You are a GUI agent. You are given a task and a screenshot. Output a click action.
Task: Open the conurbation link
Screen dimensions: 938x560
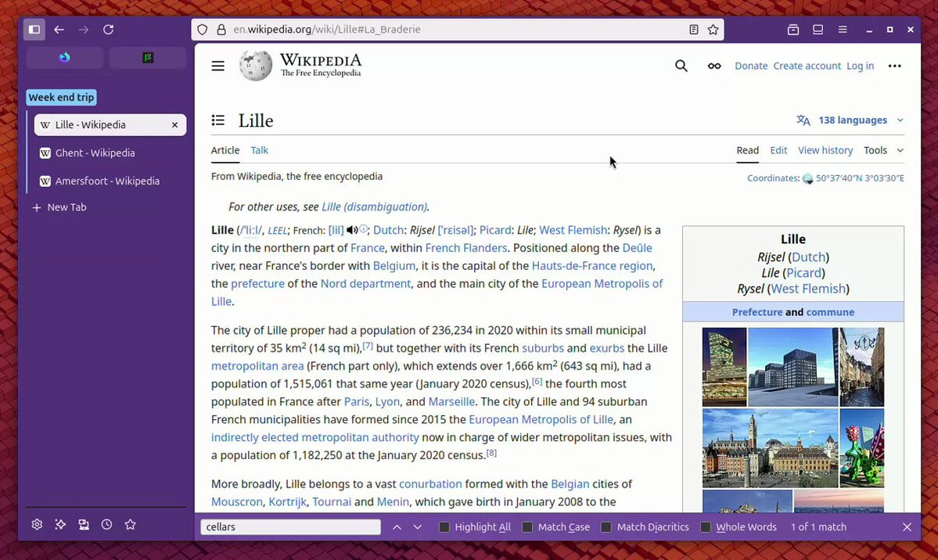click(x=431, y=484)
